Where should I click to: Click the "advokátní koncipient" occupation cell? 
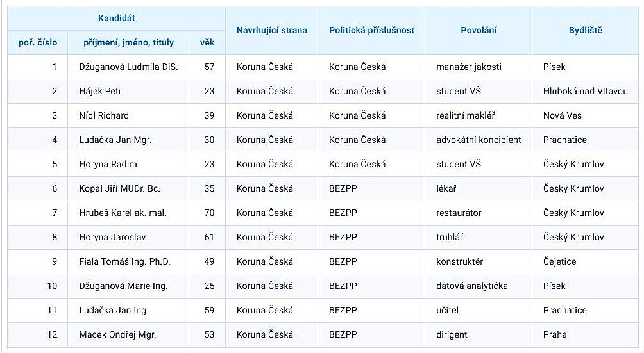click(479, 140)
